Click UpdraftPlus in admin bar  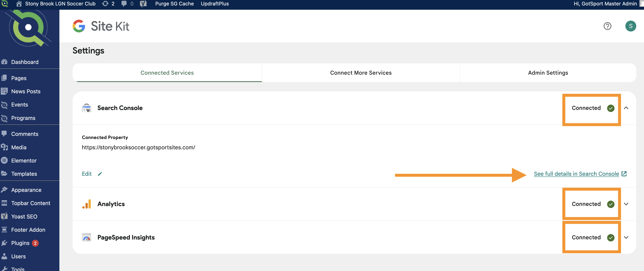(215, 3)
